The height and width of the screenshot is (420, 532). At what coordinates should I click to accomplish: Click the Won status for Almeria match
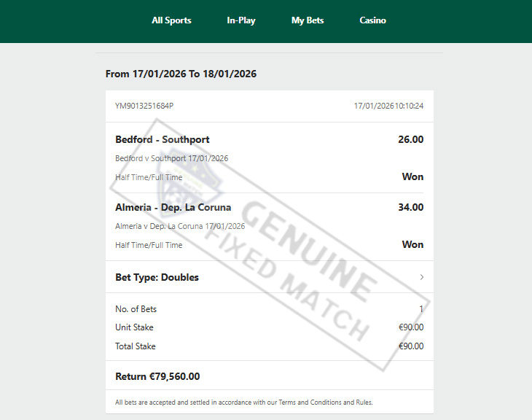[412, 244]
